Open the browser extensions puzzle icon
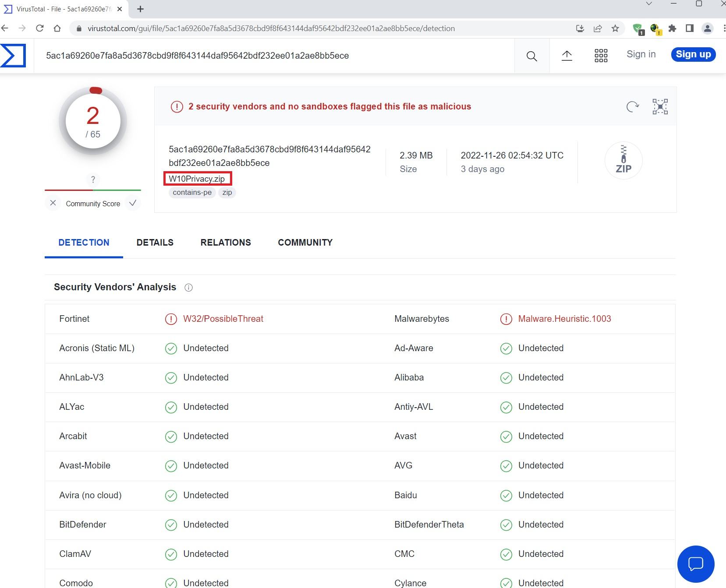Image resolution: width=726 pixels, height=588 pixels. pyautogui.click(x=672, y=28)
